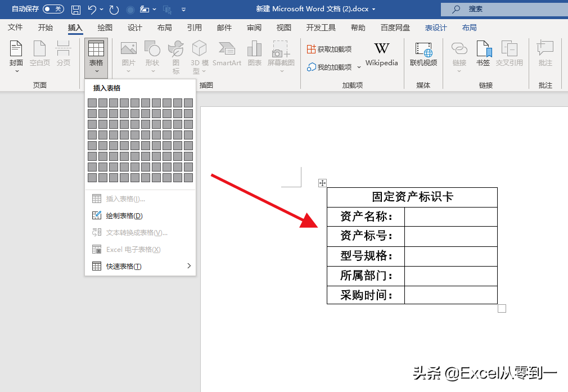Open the 表设计 tab
Image resolution: width=568 pixels, height=392 pixels.
click(x=436, y=28)
